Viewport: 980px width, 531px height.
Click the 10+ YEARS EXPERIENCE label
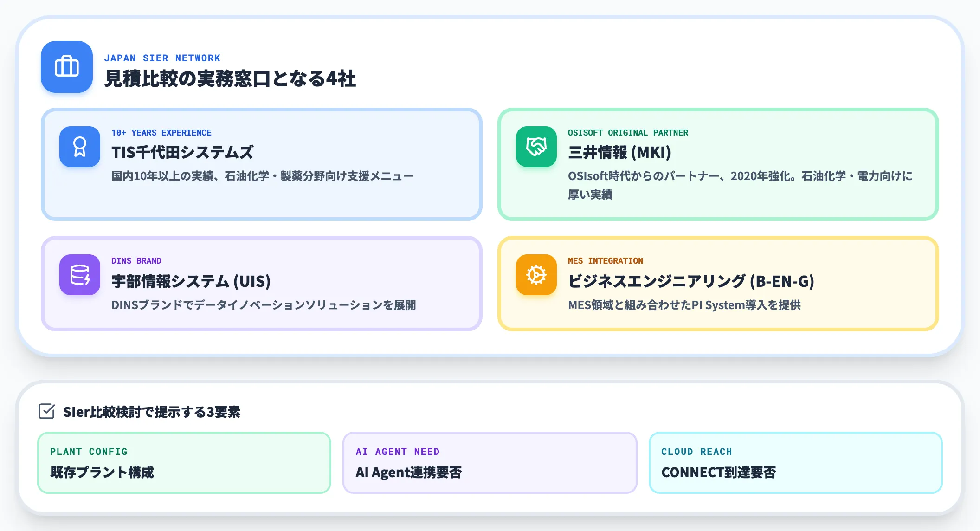click(161, 133)
